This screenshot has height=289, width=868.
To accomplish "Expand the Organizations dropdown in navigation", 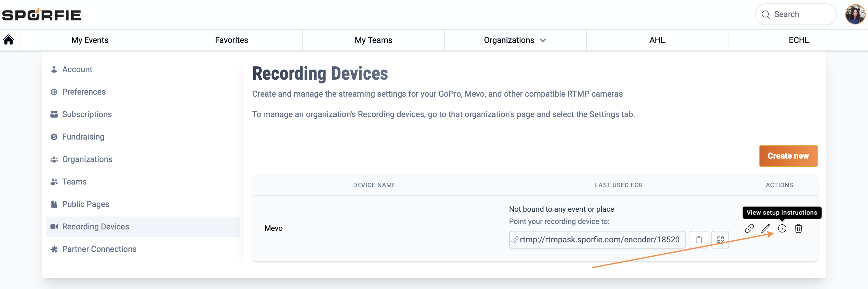I will click(x=515, y=40).
